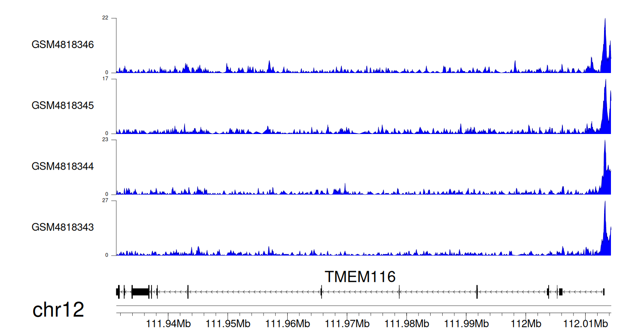Click the 111.94Mb axis tick label
Viewport: 644px width, 335px height.
coord(168,323)
